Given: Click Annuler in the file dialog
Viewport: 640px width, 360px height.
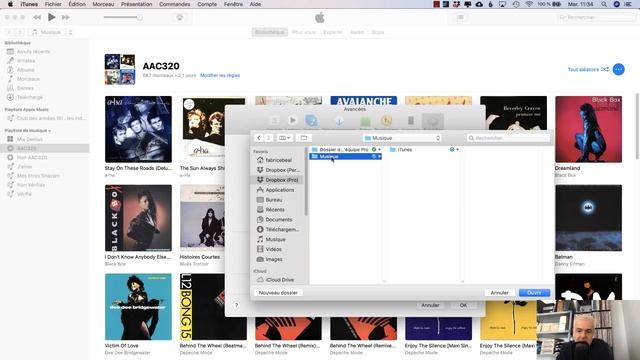Looking at the screenshot, I should pos(499,293).
